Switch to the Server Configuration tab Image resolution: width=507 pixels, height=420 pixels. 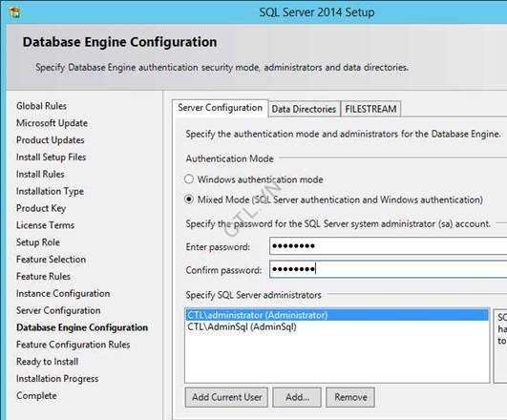pyautogui.click(x=221, y=108)
